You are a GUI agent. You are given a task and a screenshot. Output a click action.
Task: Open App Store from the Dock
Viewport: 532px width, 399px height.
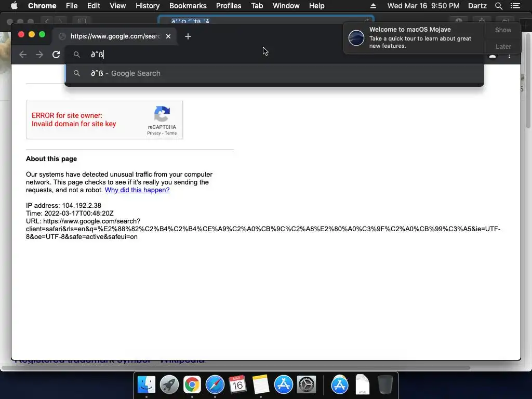coord(283,384)
